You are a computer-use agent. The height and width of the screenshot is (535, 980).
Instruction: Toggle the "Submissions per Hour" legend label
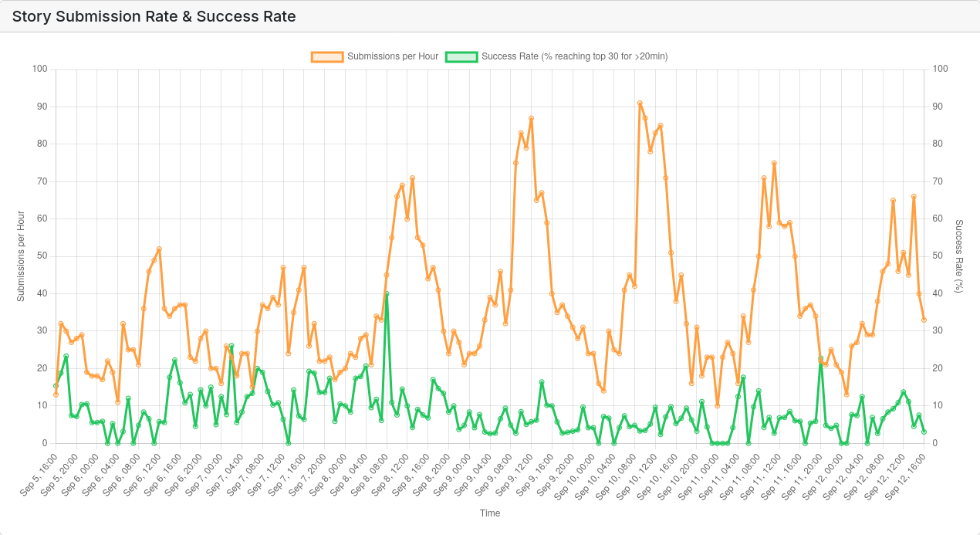point(392,56)
